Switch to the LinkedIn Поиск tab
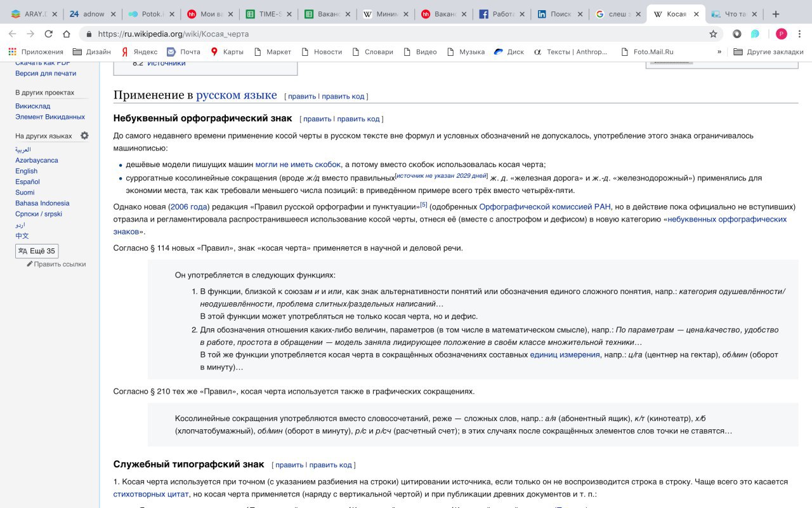 click(560, 14)
